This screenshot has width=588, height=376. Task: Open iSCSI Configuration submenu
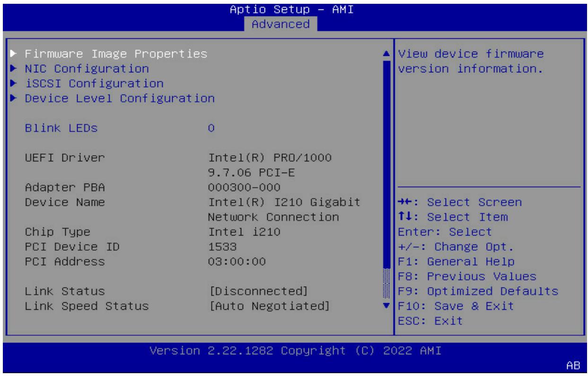tap(94, 84)
